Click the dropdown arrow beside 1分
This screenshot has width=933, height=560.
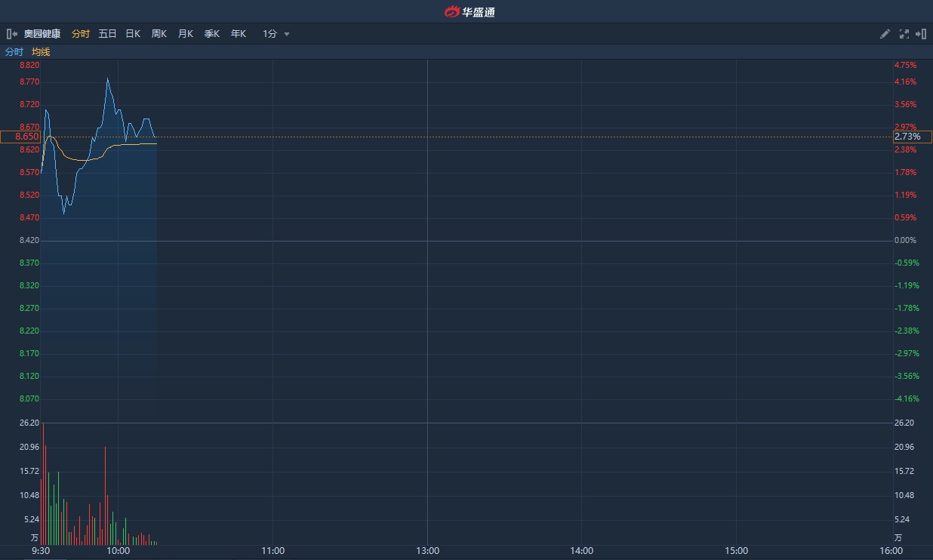coord(287,34)
